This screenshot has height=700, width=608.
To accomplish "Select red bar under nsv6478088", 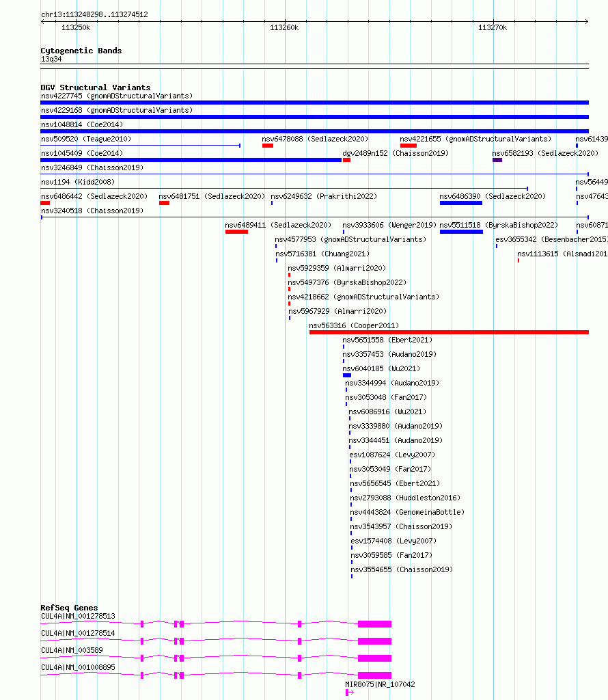I will tap(268, 146).
